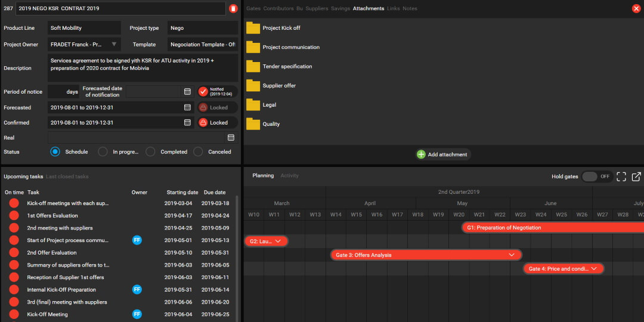The height and width of the screenshot is (322, 644).
Task: Open the Supplier offer folder
Action: [x=253, y=85]
